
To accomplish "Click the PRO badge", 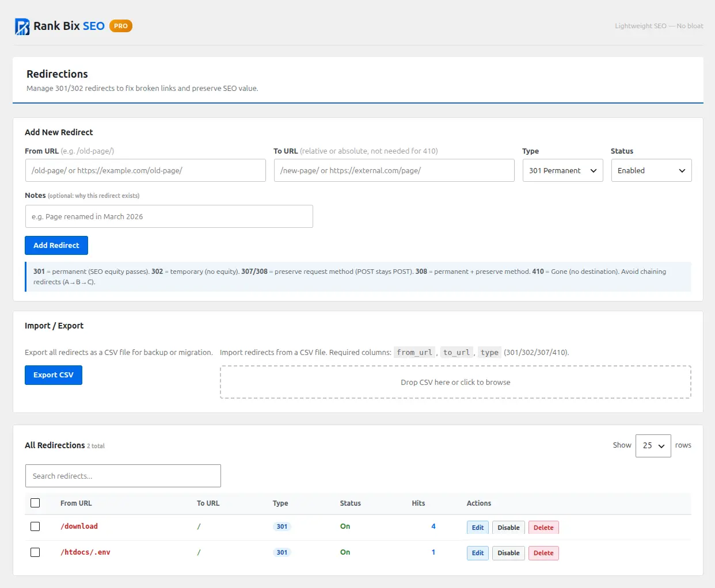I will click(121, 26).
